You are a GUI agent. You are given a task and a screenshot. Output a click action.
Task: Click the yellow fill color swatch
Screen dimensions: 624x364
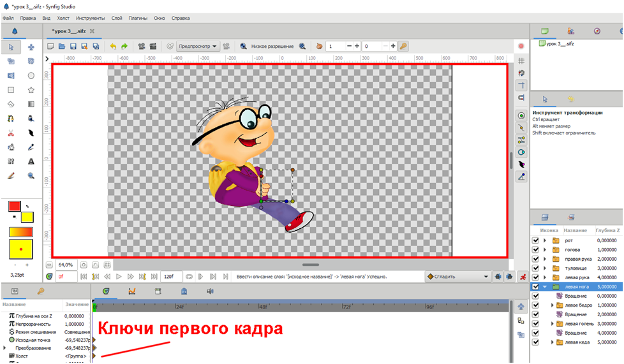(27, 217)
